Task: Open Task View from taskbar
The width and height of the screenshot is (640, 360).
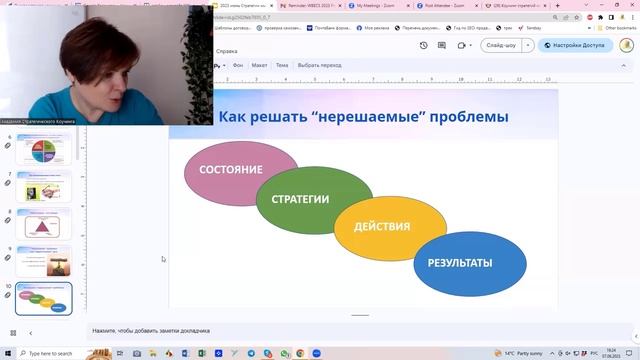Action: coord(120,353)
